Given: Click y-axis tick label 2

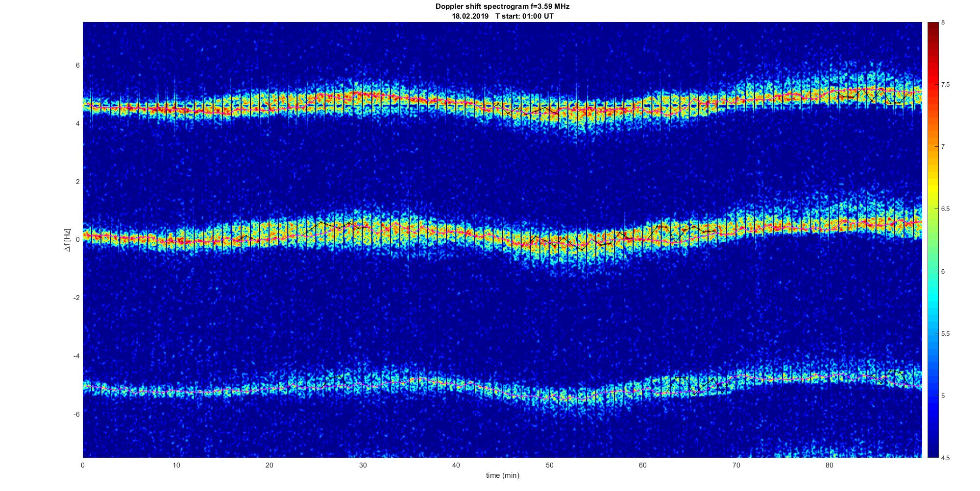Looking at the screenshot, I should (x=77, y=182).
